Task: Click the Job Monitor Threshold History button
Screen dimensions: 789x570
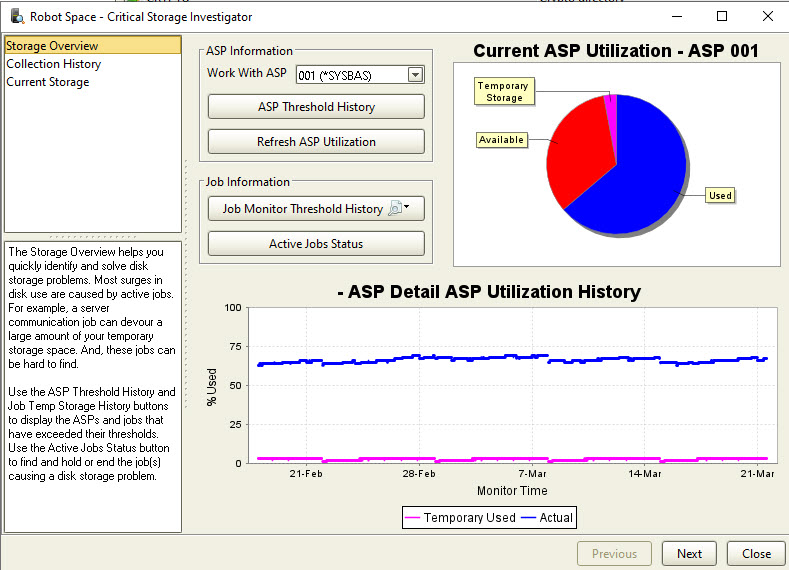Action: coord(316,208)
